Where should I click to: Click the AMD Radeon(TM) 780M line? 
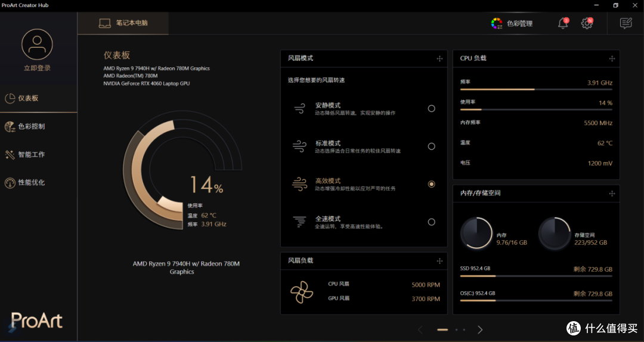(130, 76)
